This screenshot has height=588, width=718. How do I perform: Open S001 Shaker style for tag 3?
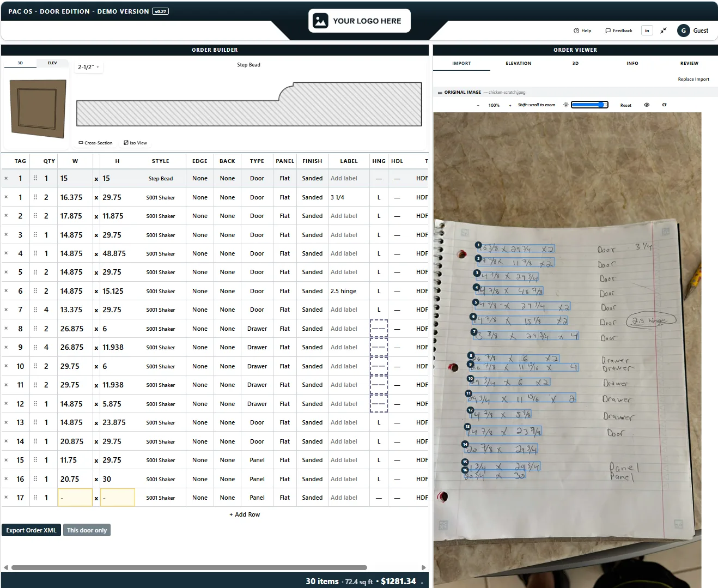click(160, 235)
